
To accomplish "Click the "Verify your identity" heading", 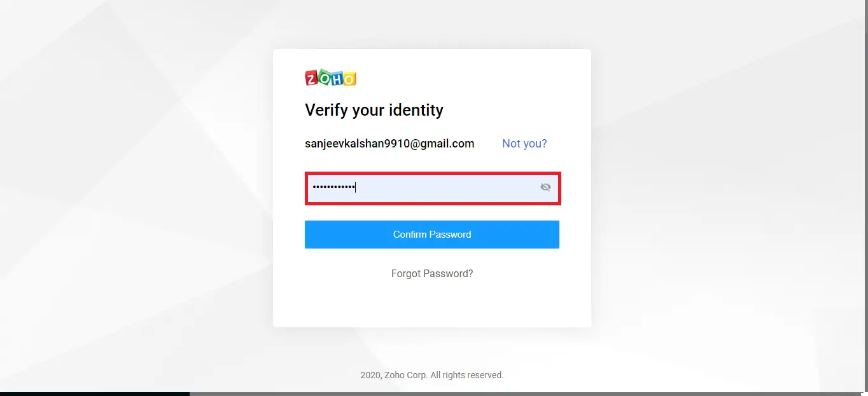I will tap(374, 110).
